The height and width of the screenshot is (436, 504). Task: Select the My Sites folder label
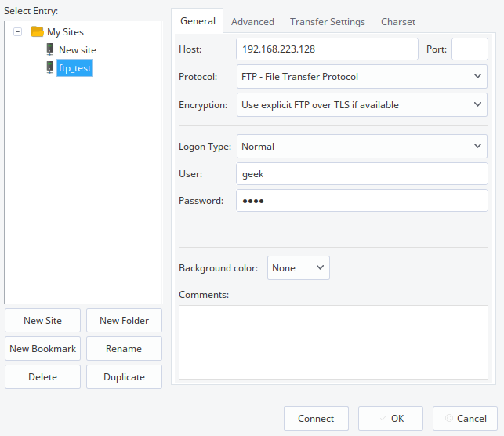pos(65,32)
